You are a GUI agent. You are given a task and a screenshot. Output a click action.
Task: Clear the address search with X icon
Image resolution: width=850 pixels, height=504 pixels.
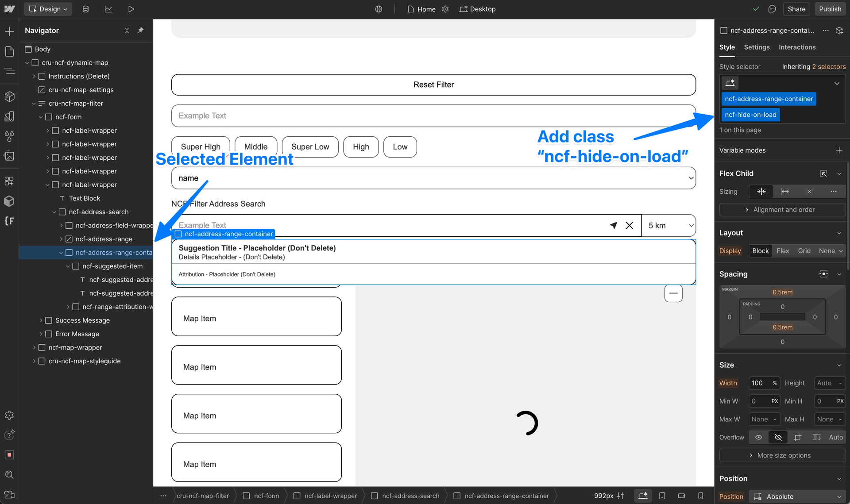pyautogui.click(x=629, y=225)
